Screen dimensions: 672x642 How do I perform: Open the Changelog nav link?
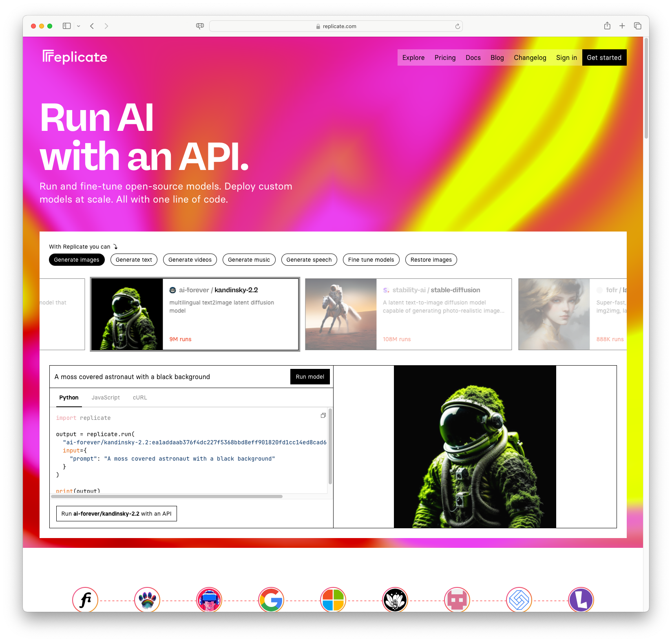tap(530, 57)
